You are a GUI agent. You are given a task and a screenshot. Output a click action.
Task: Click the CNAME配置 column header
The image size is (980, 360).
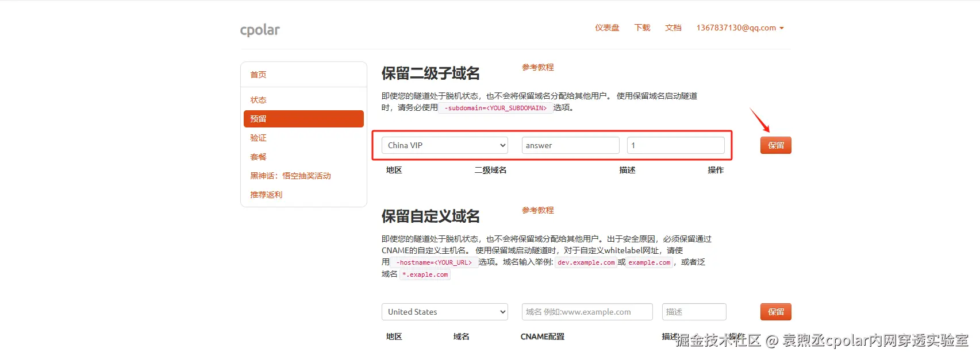pos(543,336)
